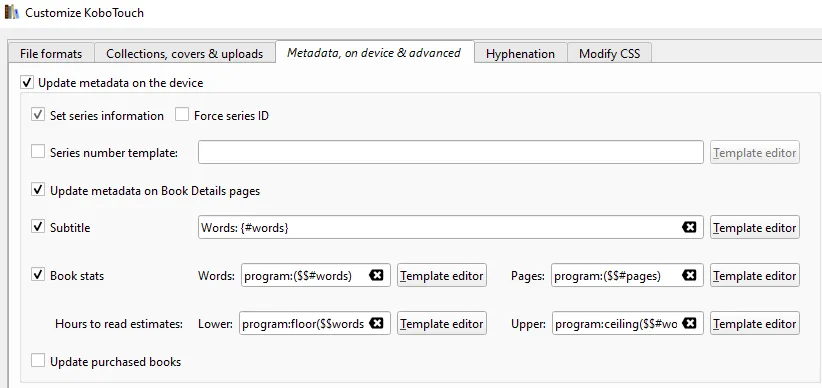Viewport: 822px width, 388px height.
Task: Open Template editor for Subtitle
Action: pos(755,228)
